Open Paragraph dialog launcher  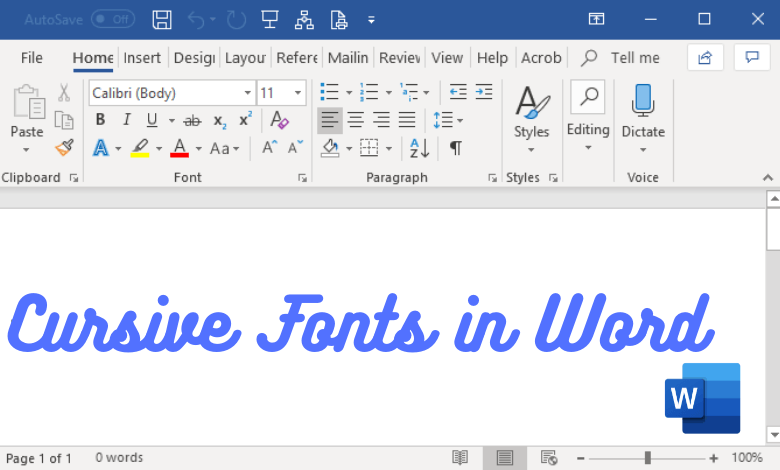492,178
